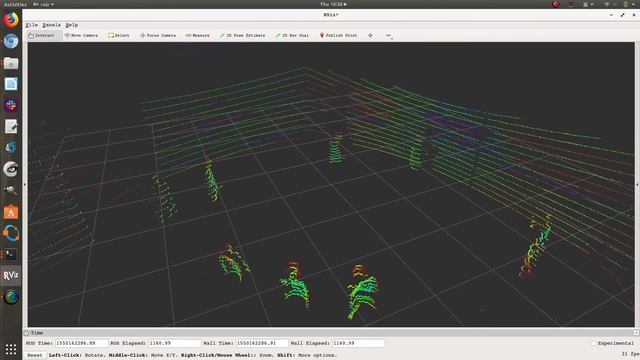Viewport: 640px width, 360px height.
Task: Click the blue plus add-tool icon
Action: (x=370, y=36)
